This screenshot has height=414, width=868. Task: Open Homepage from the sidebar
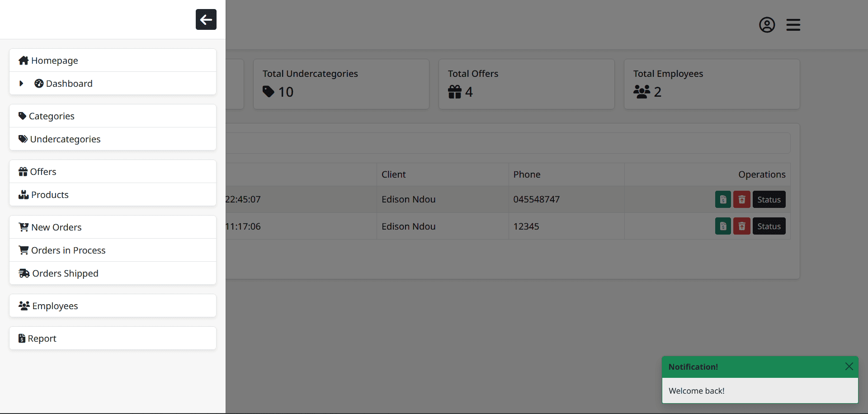tap(54, 61)
